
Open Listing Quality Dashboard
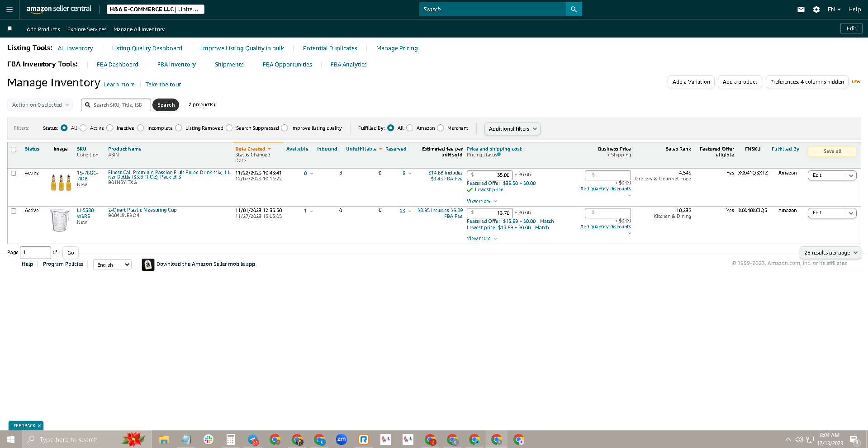147,48
